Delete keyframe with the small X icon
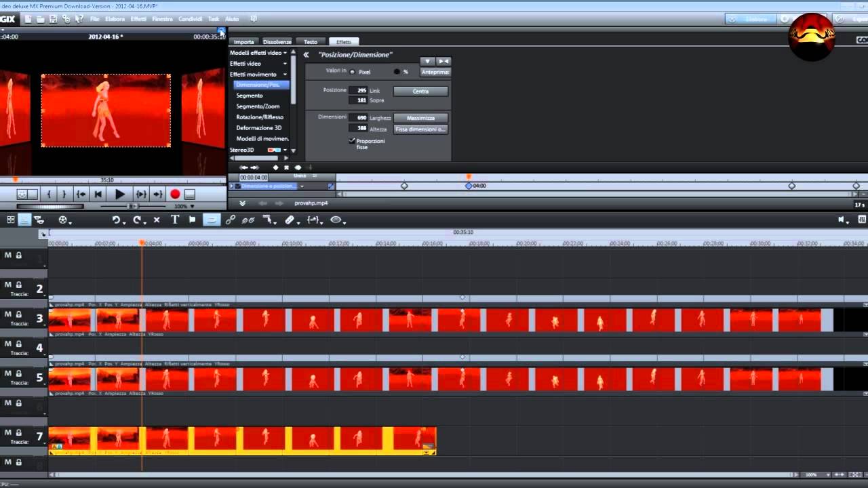The image size is (868, 488). click(286, 167)
